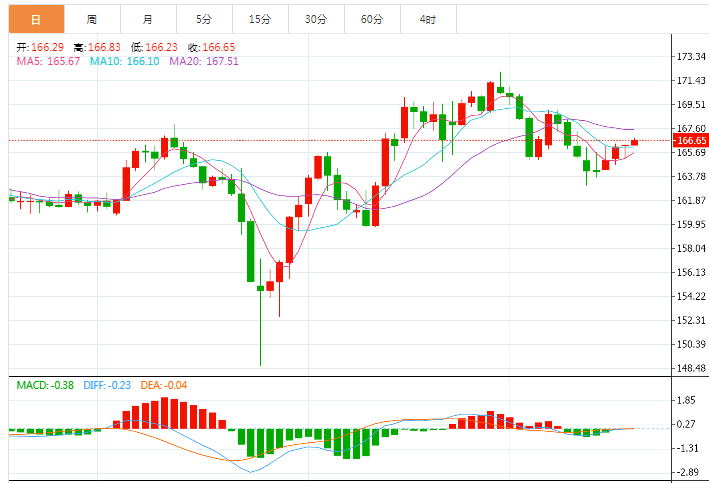Click the tallest red MACD histogram bar
This screenshot has height=483, width=709.
[x=165, y=413]
